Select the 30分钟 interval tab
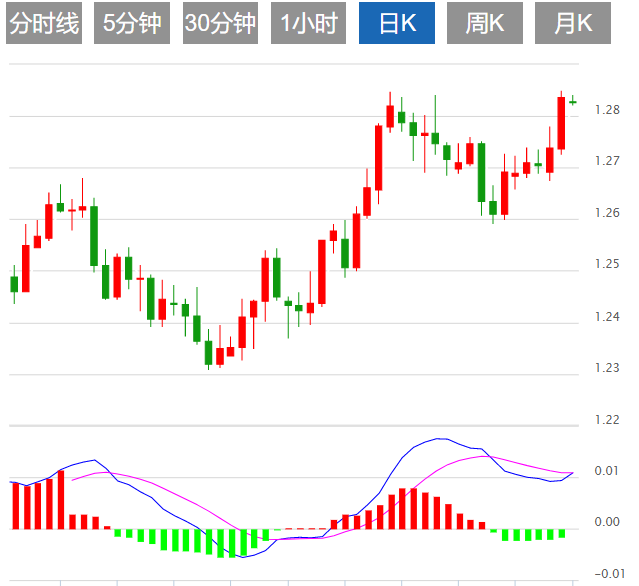 tap(220, 23)
